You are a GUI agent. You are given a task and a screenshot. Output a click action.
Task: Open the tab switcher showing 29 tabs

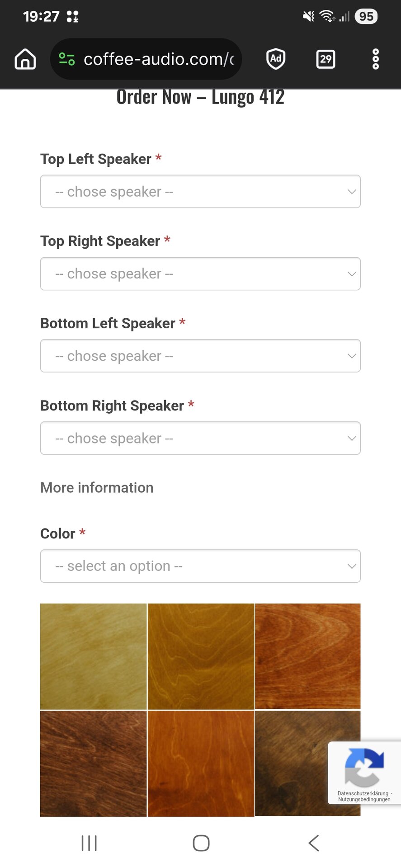click(x=326, y=59)
